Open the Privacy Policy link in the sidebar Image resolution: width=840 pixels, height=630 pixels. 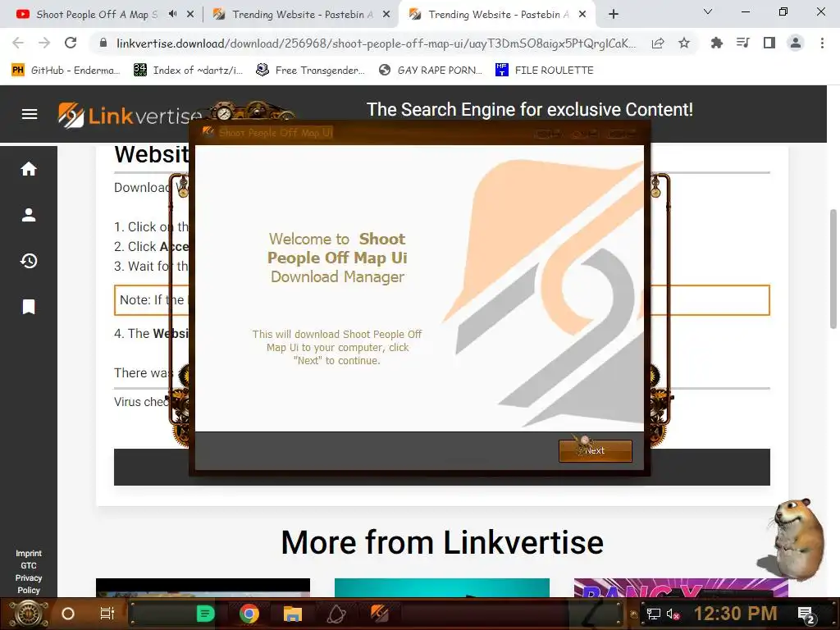pyautogui.click(x=29, y=584)
